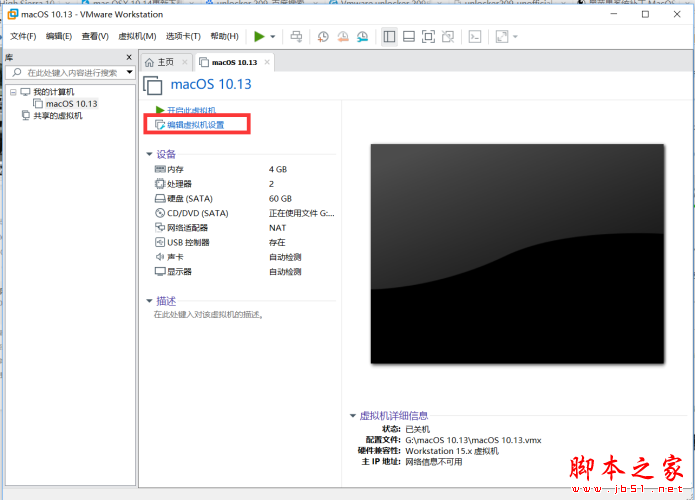Image resolution: width=695 pixels, height=500 pixels.
Task: Collapse the 描述 section
Action: [x=149, y=301]
